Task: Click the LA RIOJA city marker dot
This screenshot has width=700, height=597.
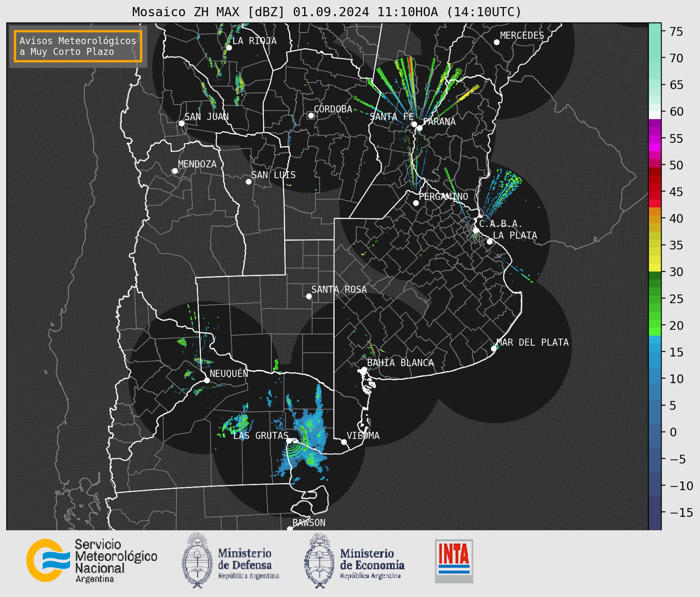Action: pos(229,48)
